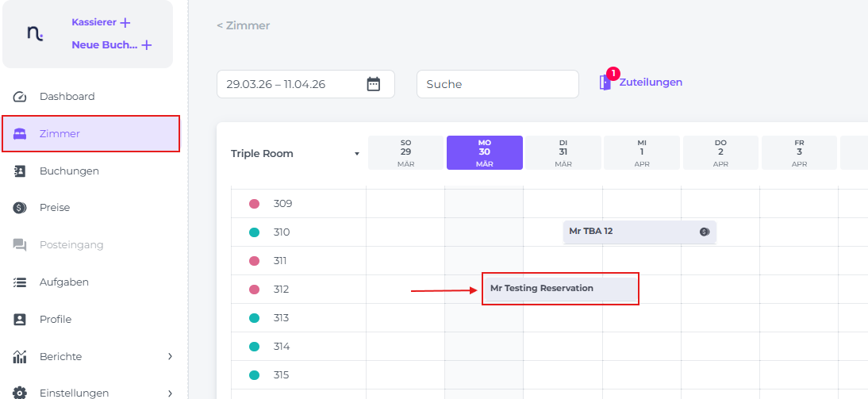The height and width of the screenshot is (399, 868).
Task: Click the Dashboard gauge icon in sidebar
Action: pos(21,97)
